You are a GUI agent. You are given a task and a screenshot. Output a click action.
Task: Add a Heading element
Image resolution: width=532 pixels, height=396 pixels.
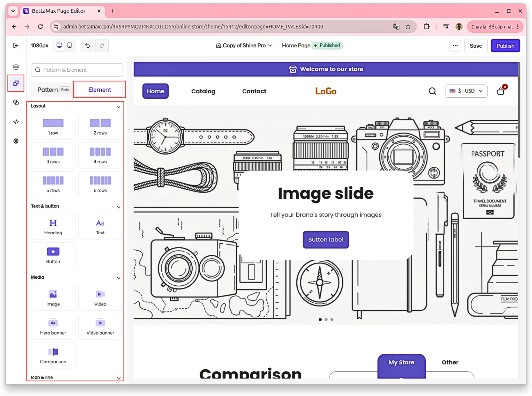[53, 227]
